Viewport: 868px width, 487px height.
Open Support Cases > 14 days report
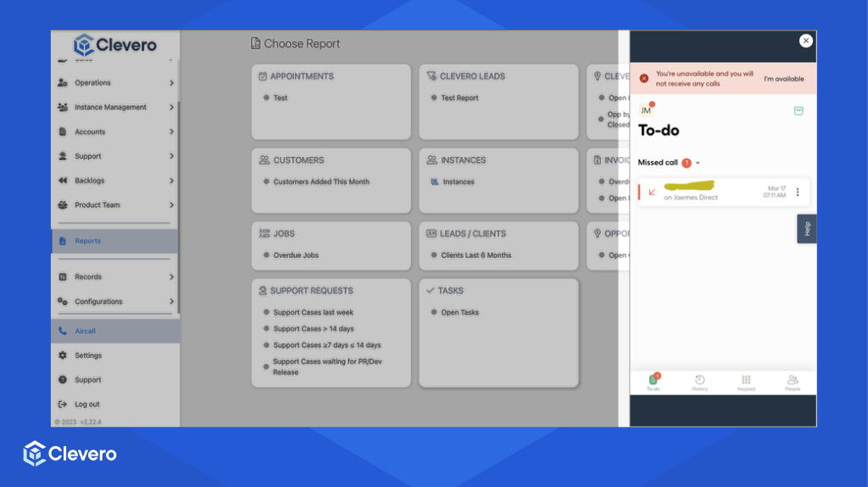pyautogui.click(x=314, y=328)
